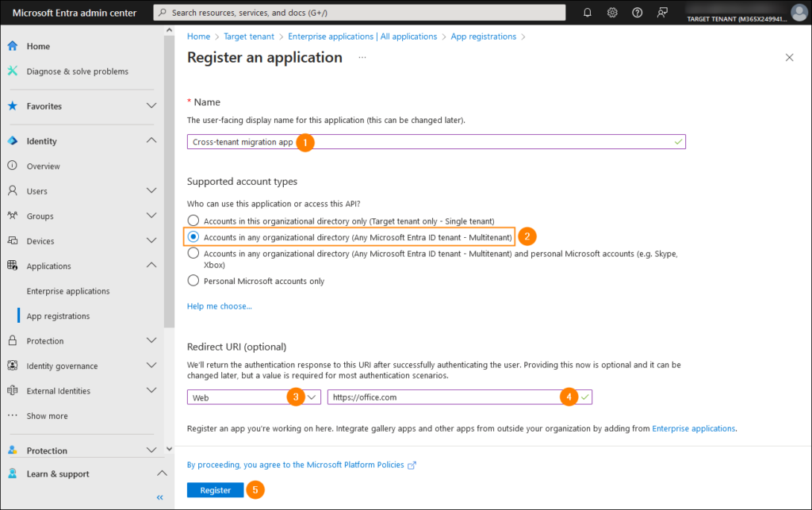Open Identity Overview item
Viewport: 812px width, 510px height.
pyautogui.click(x=44, y=167)
